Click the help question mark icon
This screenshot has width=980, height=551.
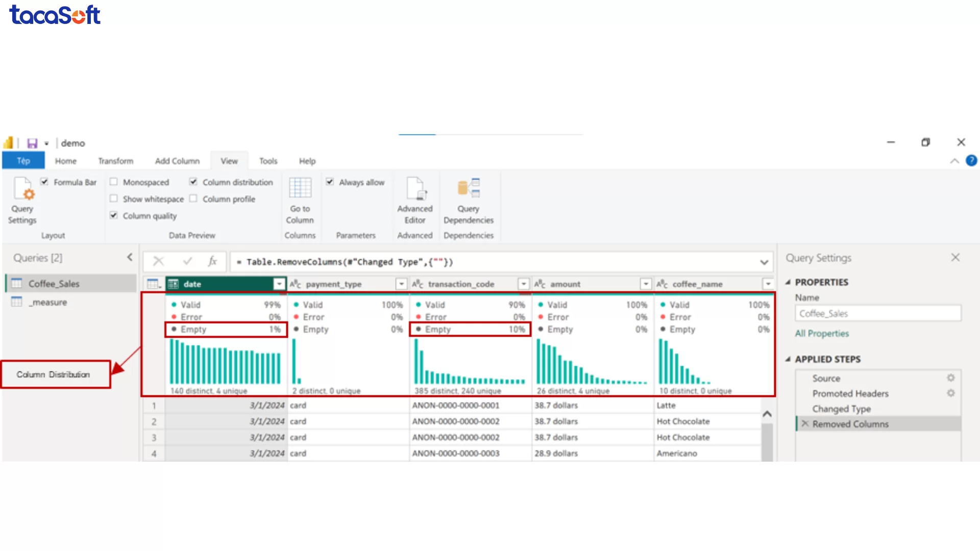(971, 161)
